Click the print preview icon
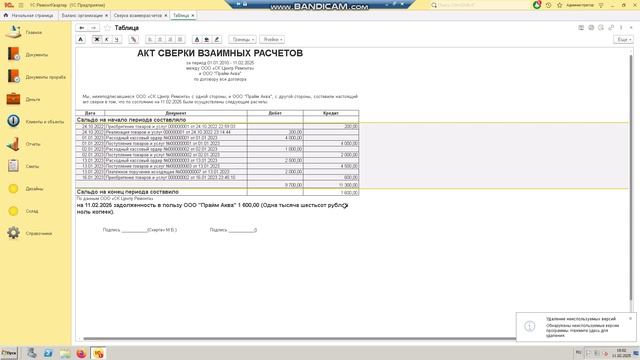 601,28
